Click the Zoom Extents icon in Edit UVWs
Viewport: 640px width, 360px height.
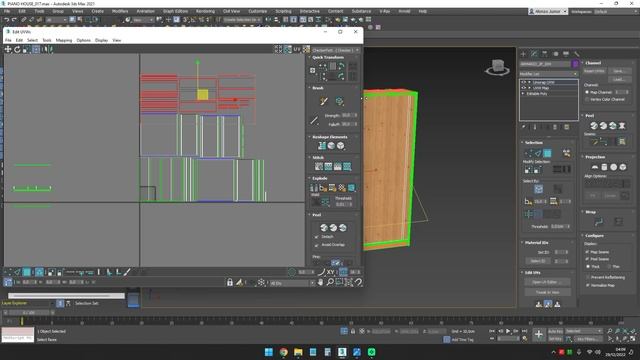[349, 282]
